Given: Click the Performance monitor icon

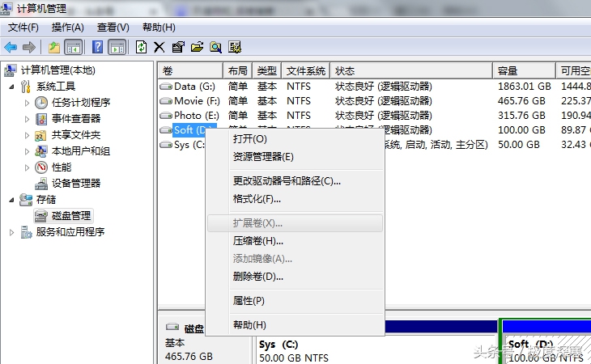Looking at the screenshot, I should (x=41, y=167).
